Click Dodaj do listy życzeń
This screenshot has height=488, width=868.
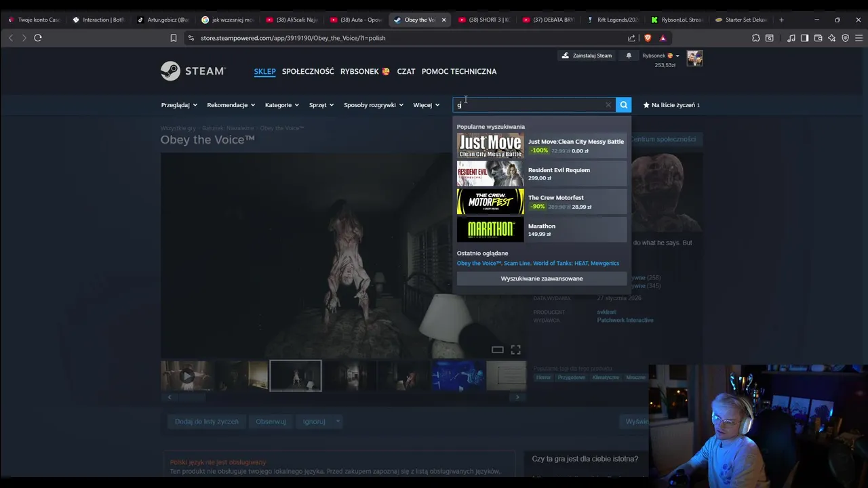click(207, 422)
